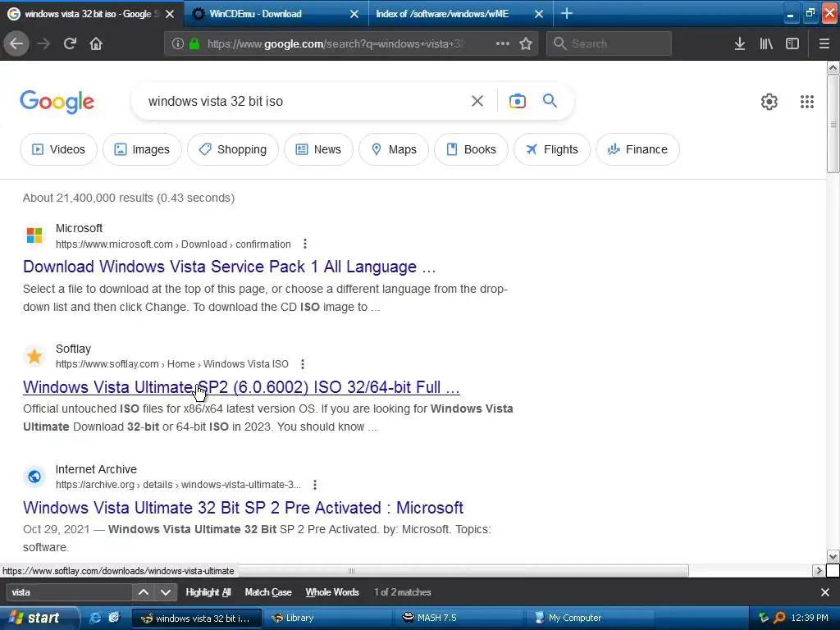The width and height of the screenshot is (840, 630).
Task: Filter results by Videos
Action: coord(58,149)
